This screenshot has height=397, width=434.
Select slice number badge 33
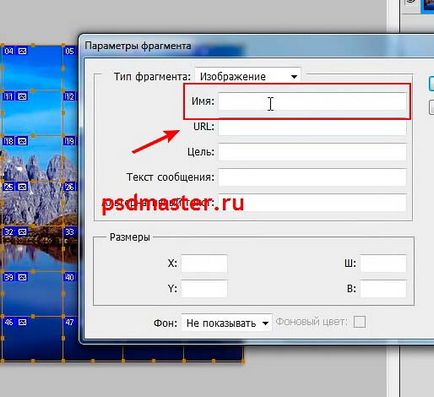69,232
